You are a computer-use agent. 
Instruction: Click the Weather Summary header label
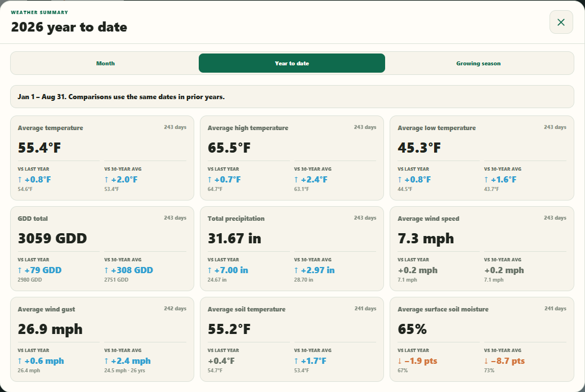point(39,12)
